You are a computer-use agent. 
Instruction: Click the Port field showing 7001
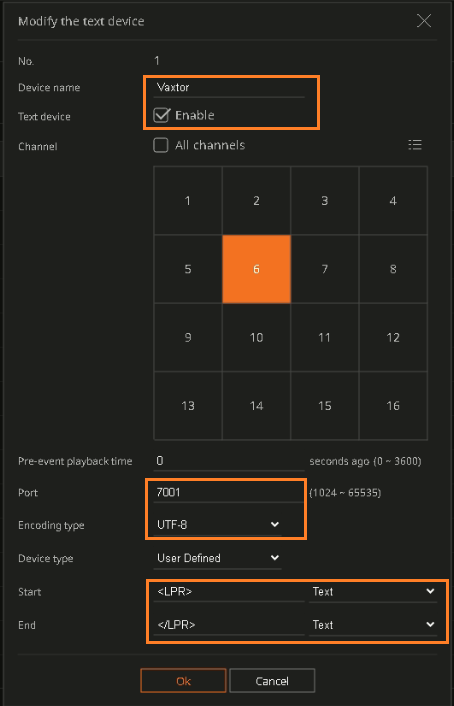coord(229,492)
